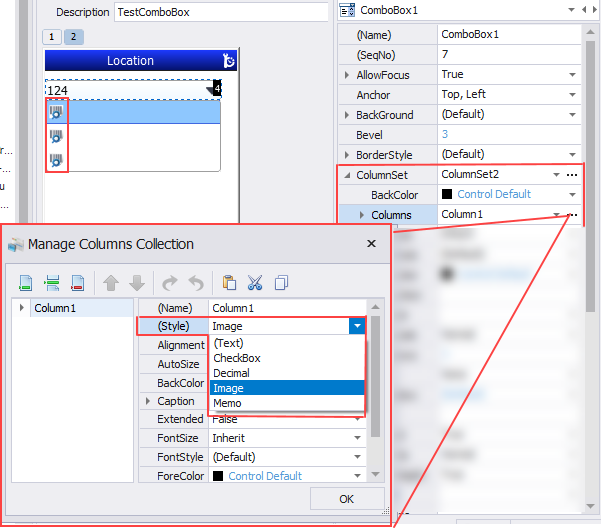Image resolution: width=601 pixels, height=530 pixels.
Task: Click the delete column icon
Action: (77, 283)
